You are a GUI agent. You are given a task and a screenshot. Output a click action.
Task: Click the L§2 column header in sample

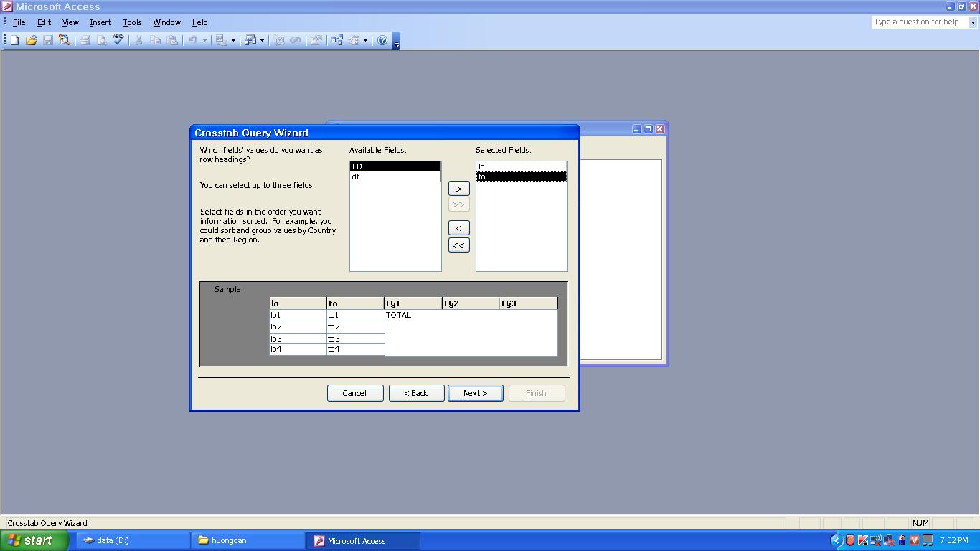(471, 303)
